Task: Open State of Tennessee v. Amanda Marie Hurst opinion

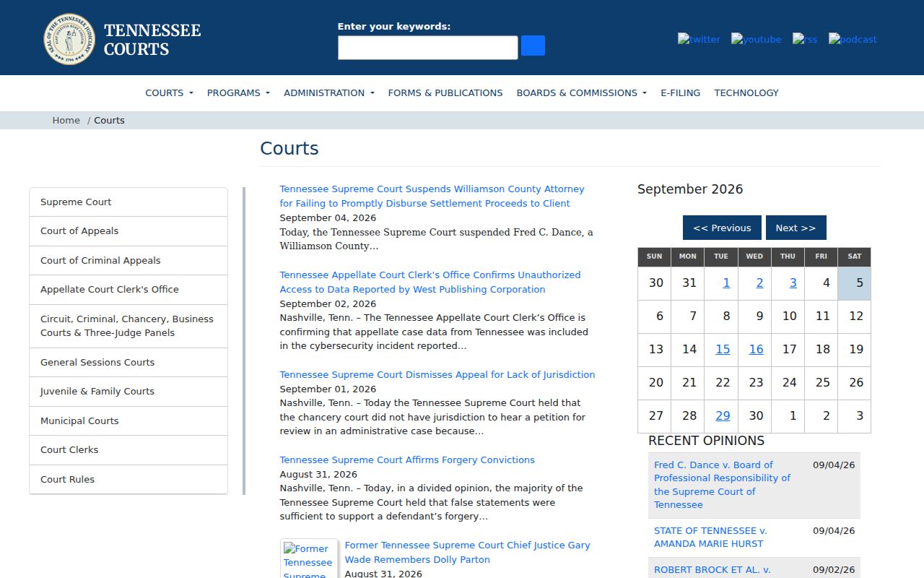Action: pyautogui.click(x=710, y=537)
